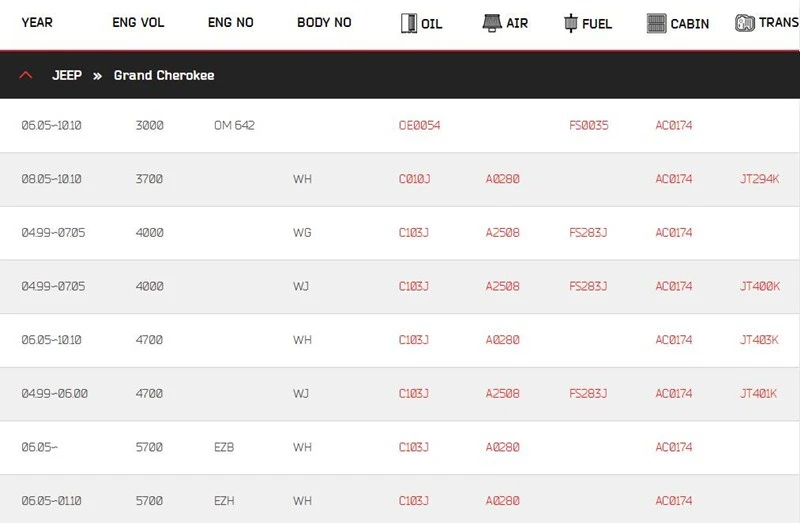Select the JEEP breadcrumb label
800x523 pixels.
pos(67,76)
